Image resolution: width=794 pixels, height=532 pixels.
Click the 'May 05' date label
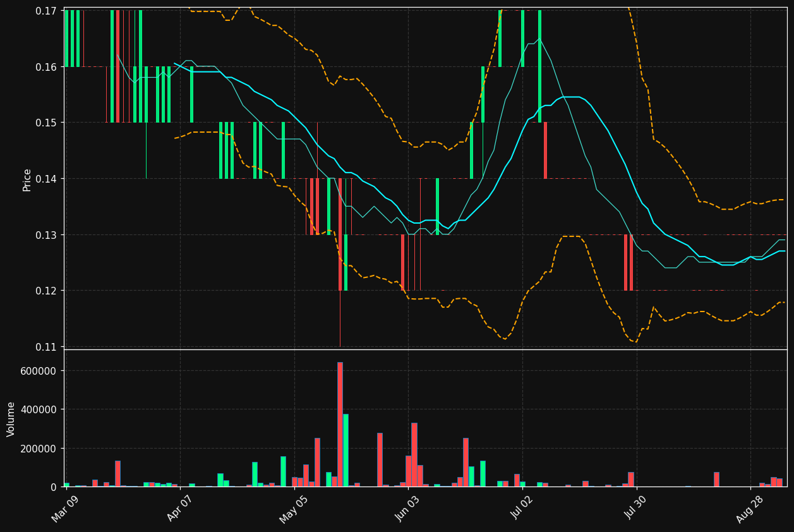tap(292, 510)
